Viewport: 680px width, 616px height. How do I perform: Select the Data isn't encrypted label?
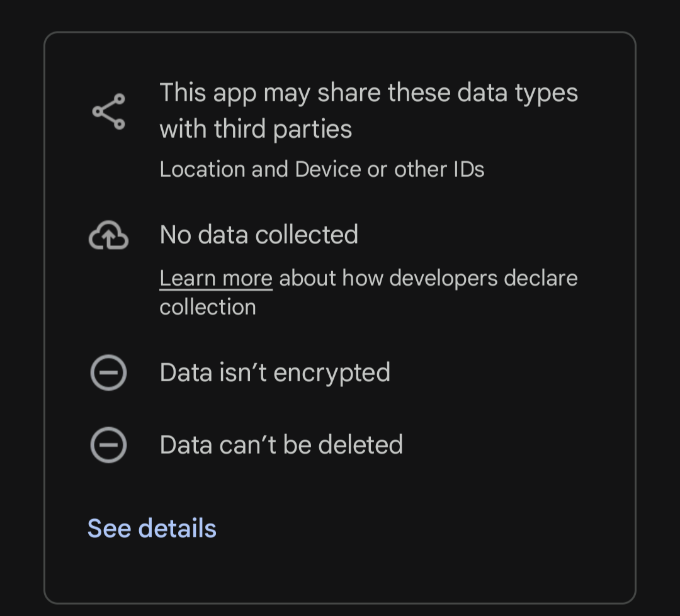coord(275,372)
